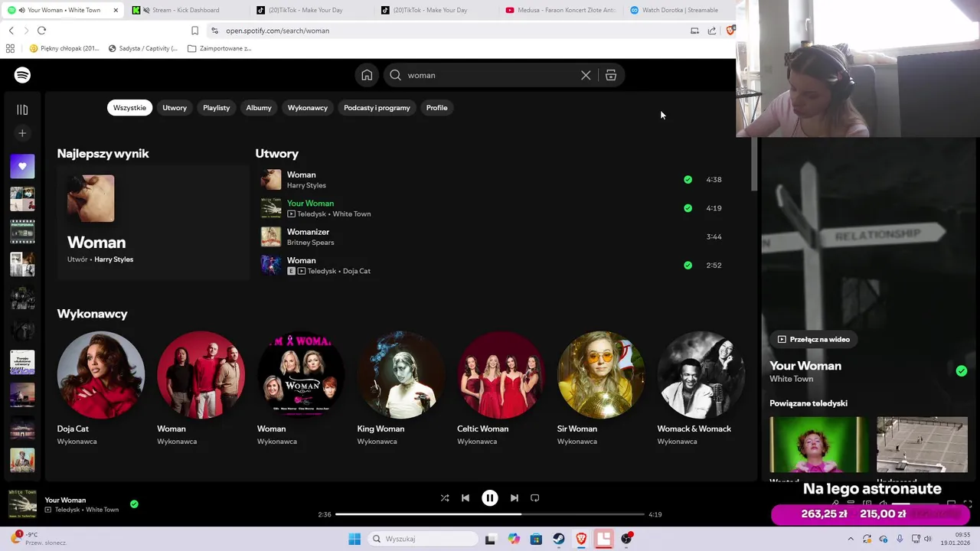Open Britney Spears artist link

click(x=310, y=243)
